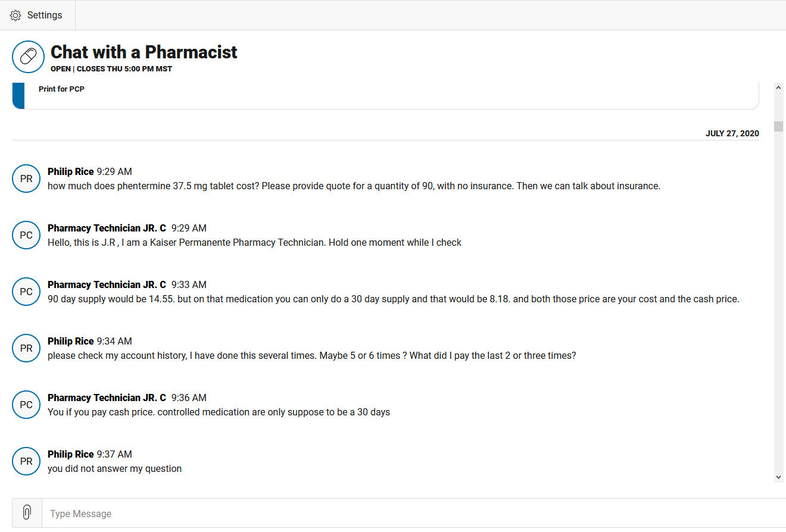This screenshot has height=532, width=786.
Task: Click the Pharmacy Technician JR. C name at 9:33 AM
Action: 107,284
